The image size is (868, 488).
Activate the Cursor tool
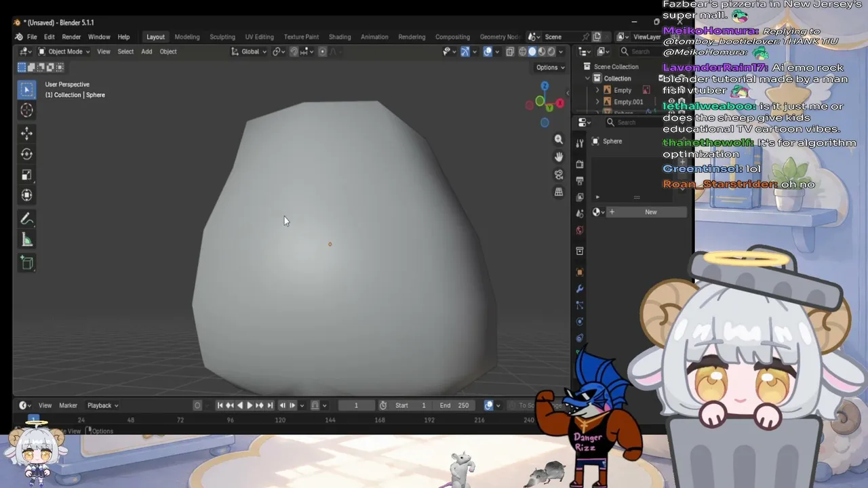27,110
